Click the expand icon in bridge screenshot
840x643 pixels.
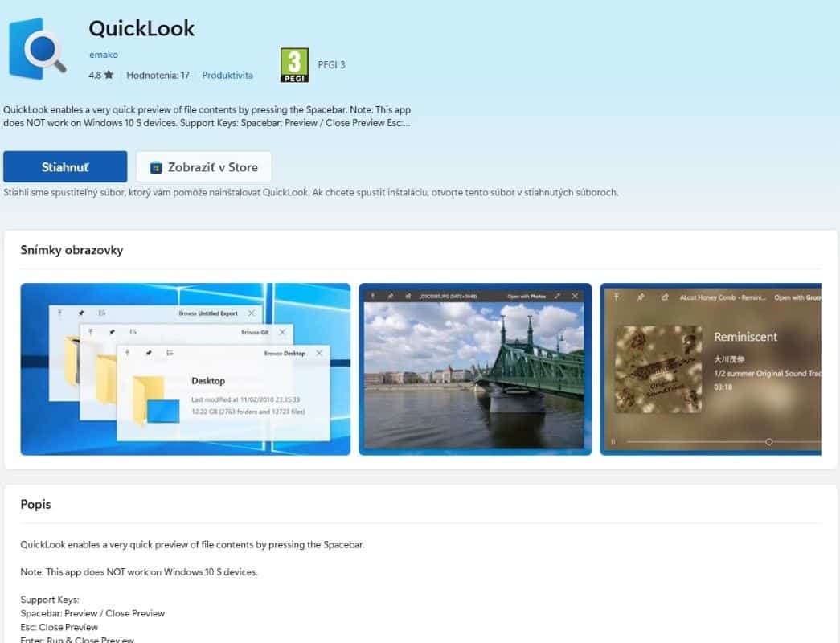coord(557,296)
